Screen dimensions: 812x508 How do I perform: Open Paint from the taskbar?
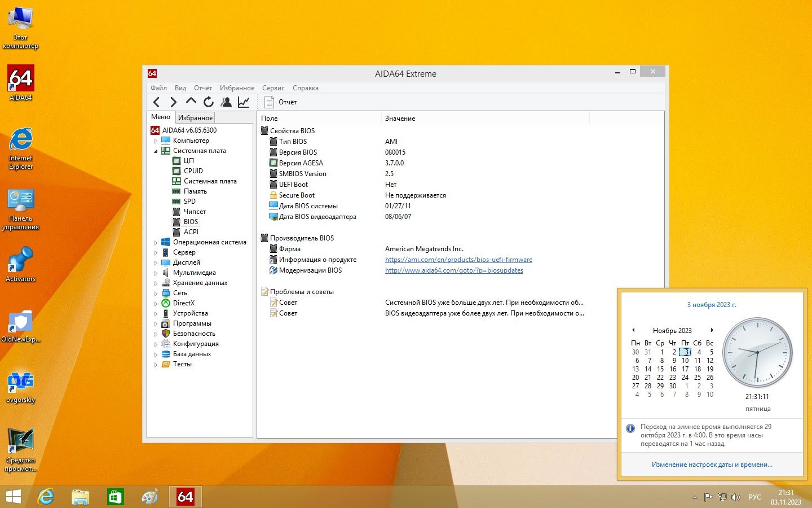click(150, 497)
